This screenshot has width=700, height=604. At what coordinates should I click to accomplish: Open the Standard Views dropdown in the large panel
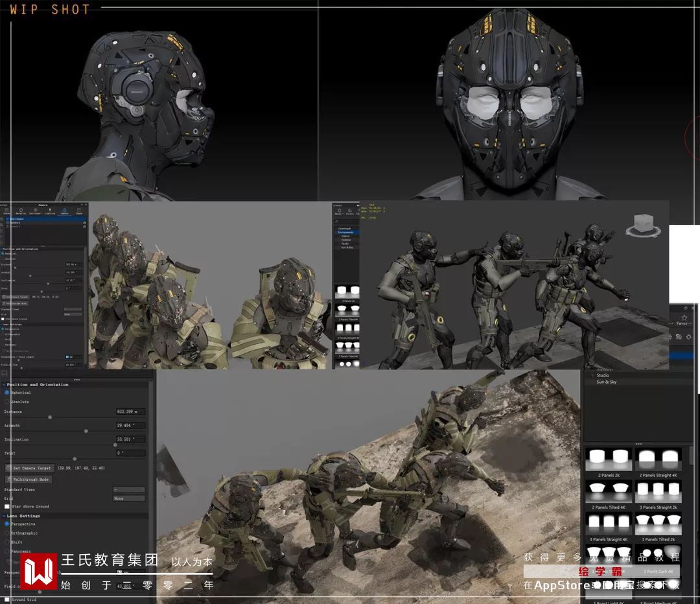click(128, 490)
